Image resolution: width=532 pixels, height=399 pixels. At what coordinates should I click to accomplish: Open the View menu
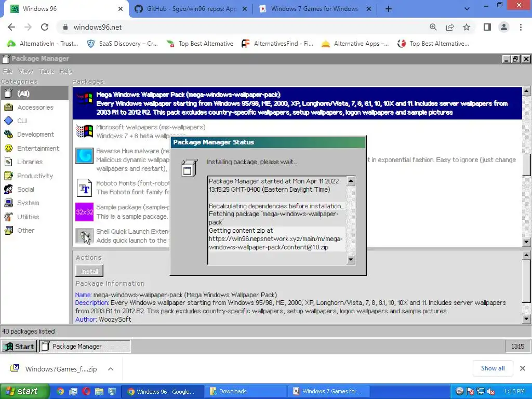click(25, 71)
